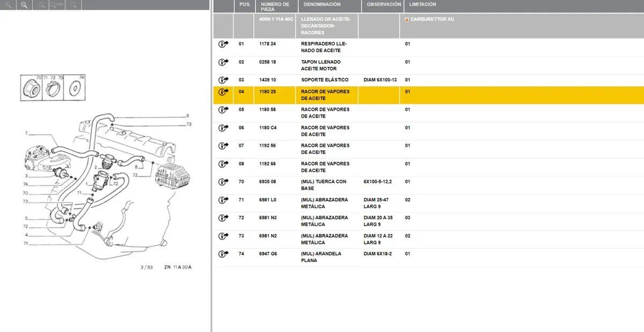Click the POS. column header

click(245, 4)
